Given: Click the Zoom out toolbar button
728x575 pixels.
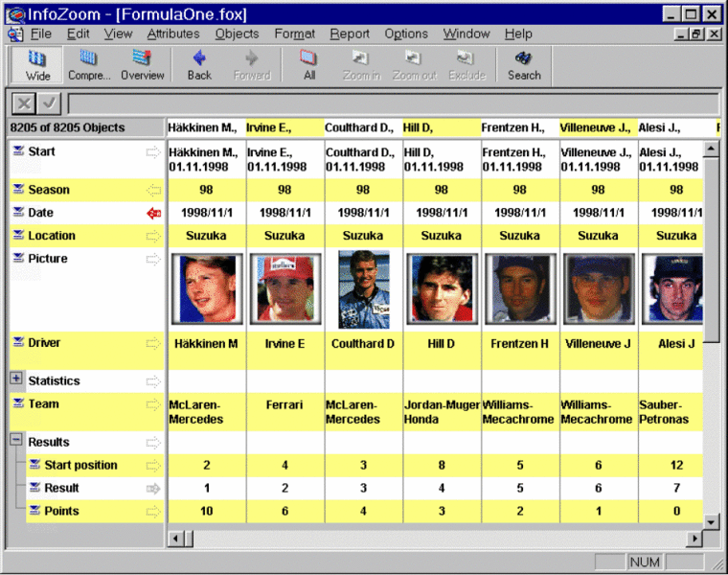Looking at the screenshot, I should 414,65.
